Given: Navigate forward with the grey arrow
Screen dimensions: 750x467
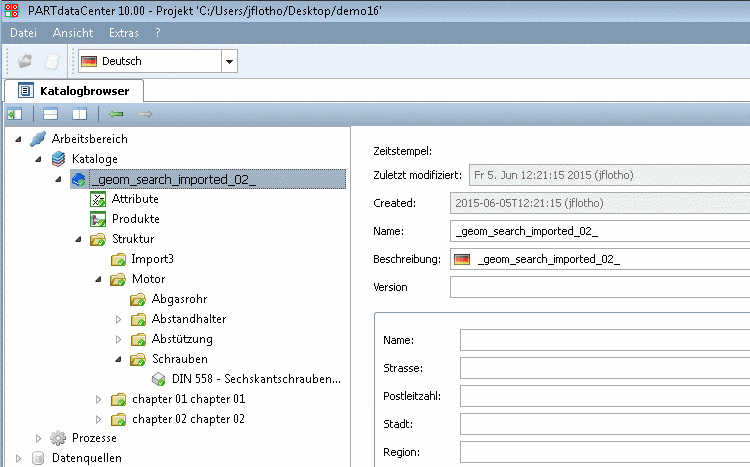Looking at the screenshot, I should click(x=145, y=114).
